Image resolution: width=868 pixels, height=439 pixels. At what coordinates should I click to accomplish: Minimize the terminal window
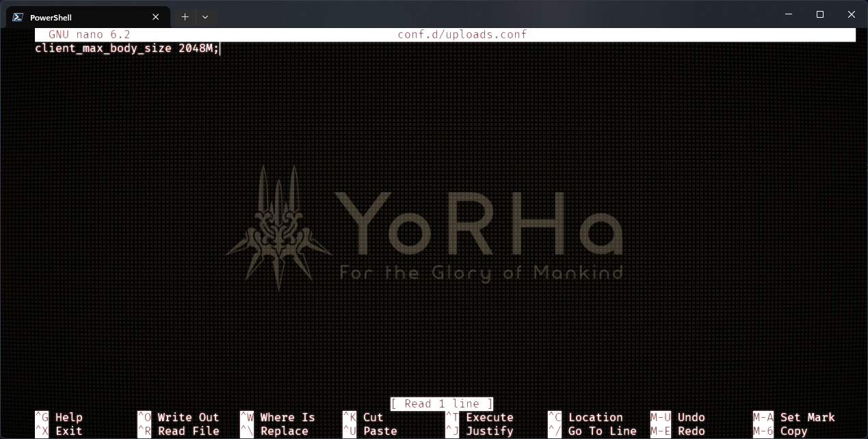[x=789, y=14]
